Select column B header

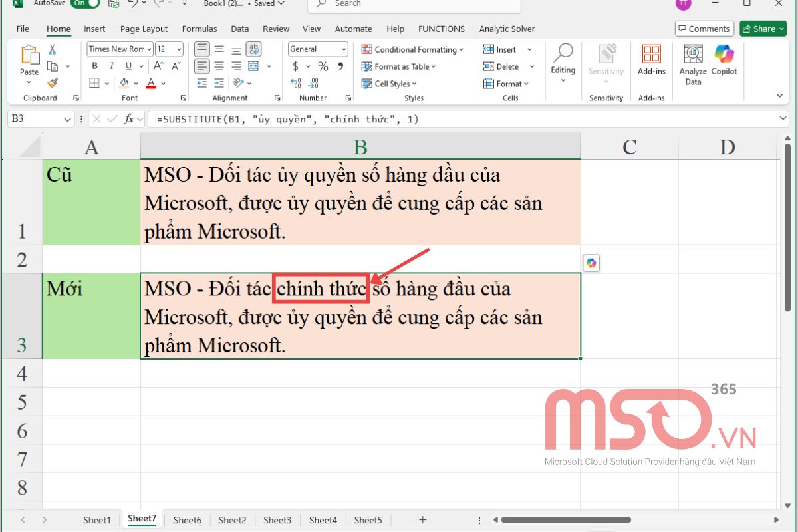[x=360, y=146]
